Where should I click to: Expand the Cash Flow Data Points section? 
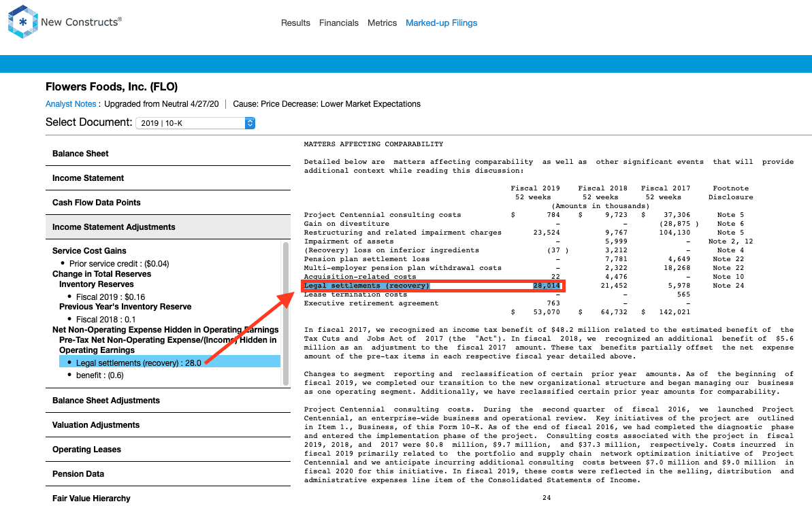pyautogui.click(x=168, y=202)
